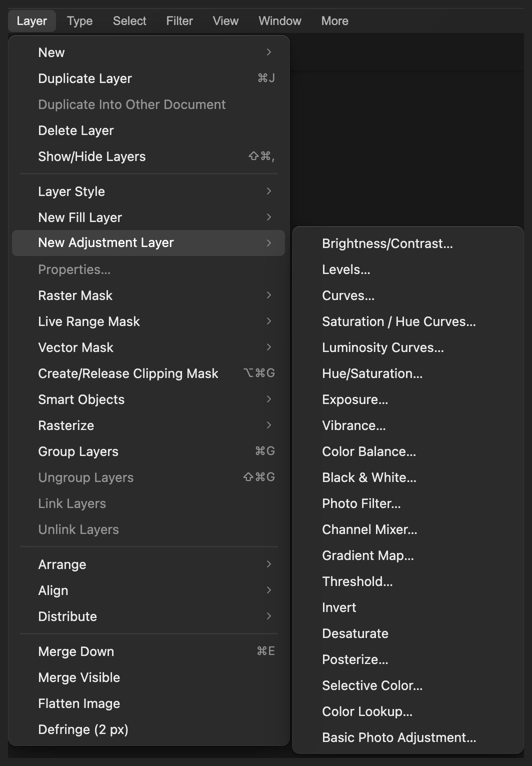Open the View menu
532x766 pixels.
(225, 21)
